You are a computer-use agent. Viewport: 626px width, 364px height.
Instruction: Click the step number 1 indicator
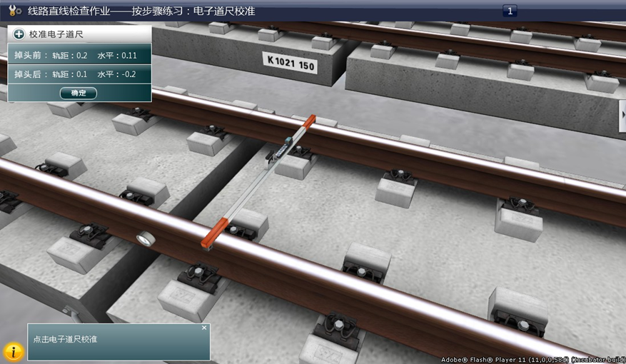point(510,11)
